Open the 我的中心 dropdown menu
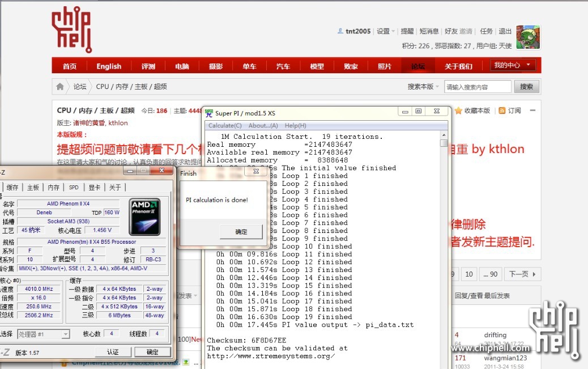 click(512, 65)
